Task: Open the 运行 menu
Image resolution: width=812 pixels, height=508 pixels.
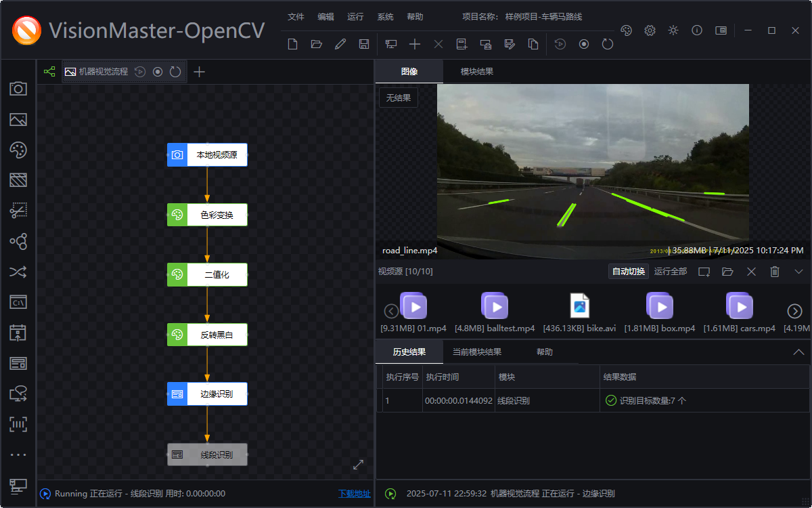Action: (x=355, y=16)
